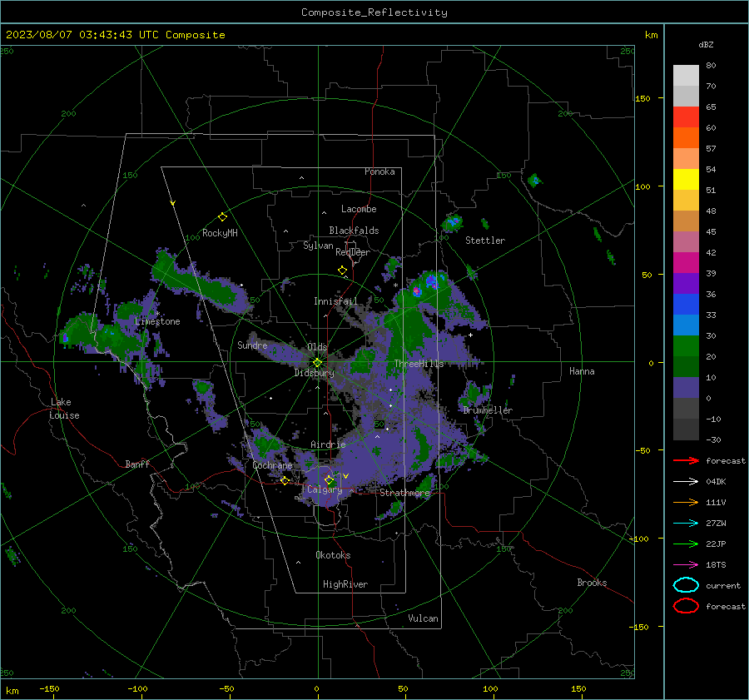
Task: Select the white 04DK arrow legend entry
Action: (686, 482)
